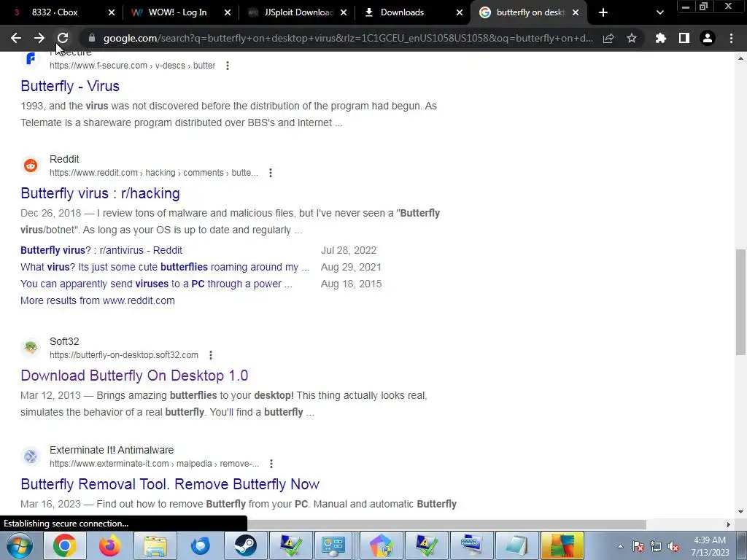The image size is (747, 560).
Task: Open Windows Explorer from the taskbar
Action: click(x=155, y=545)
